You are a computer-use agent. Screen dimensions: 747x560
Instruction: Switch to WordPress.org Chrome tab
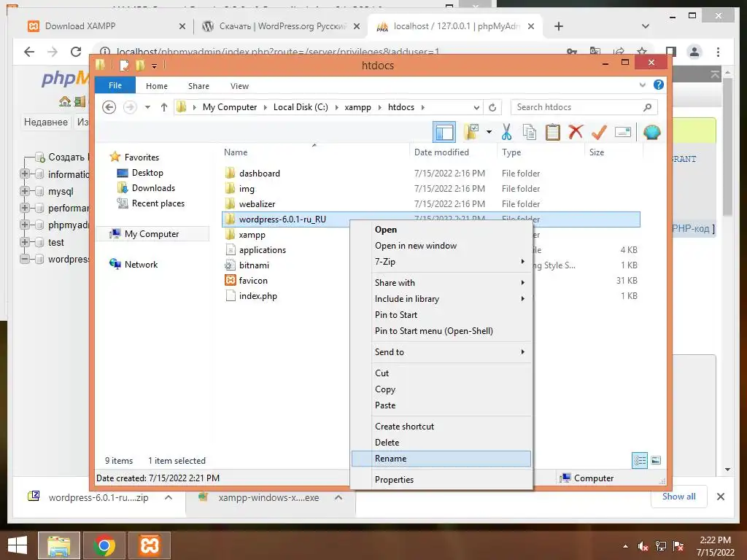(x=280, y=26)
